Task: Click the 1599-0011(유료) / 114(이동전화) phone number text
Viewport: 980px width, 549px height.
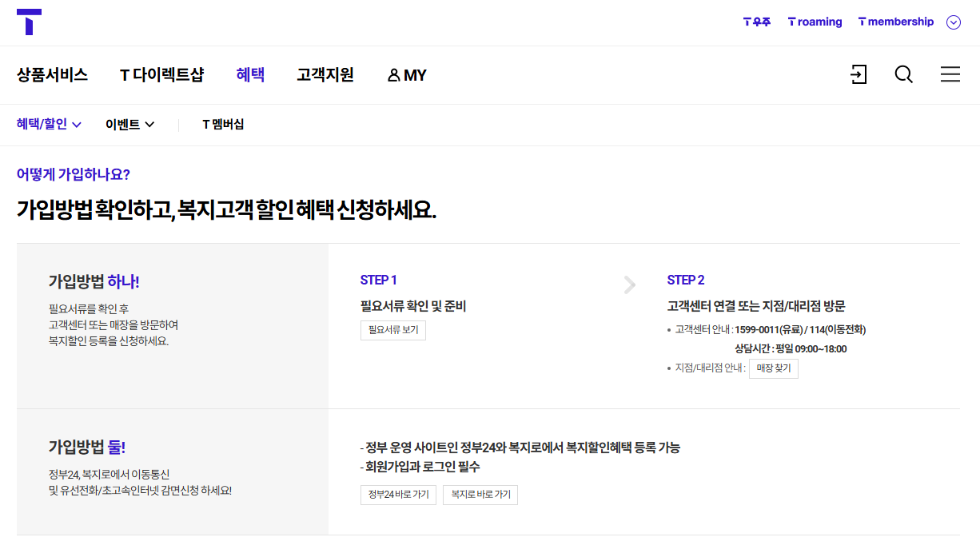Action: pos(800,329)
